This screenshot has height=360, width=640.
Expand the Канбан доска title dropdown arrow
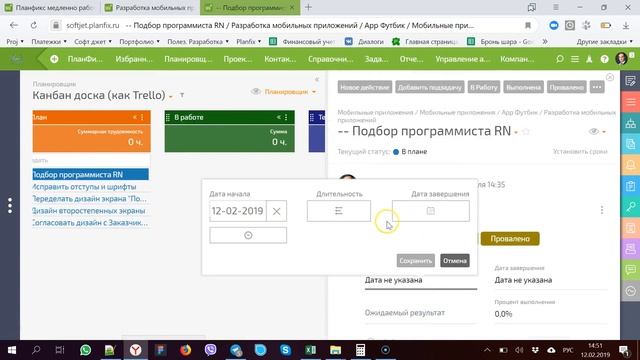click(171, 97)
